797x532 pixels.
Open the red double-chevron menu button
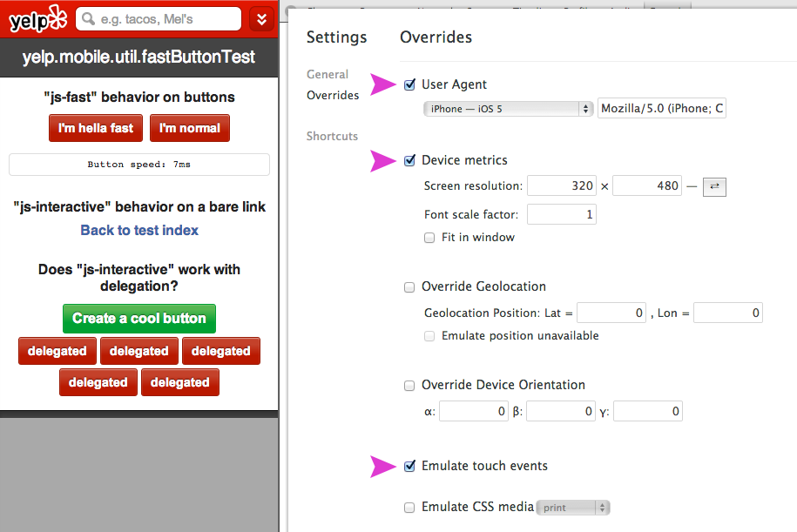(x=262, y=19)
